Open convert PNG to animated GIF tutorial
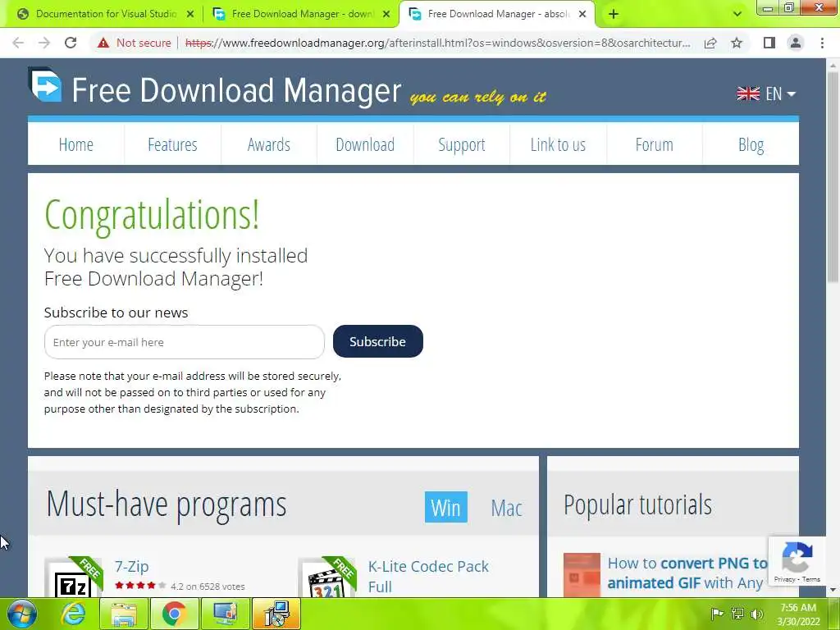Image resolution: width=840 pixels, height=630 pixels. [688, 573]
